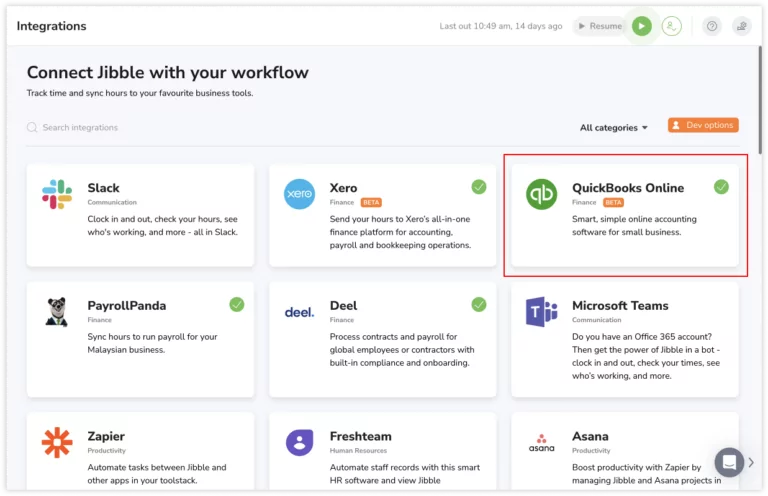Viewport: 768px width, 496px height.
Task: Click the Freshteam logo icon
Action: 299,442
